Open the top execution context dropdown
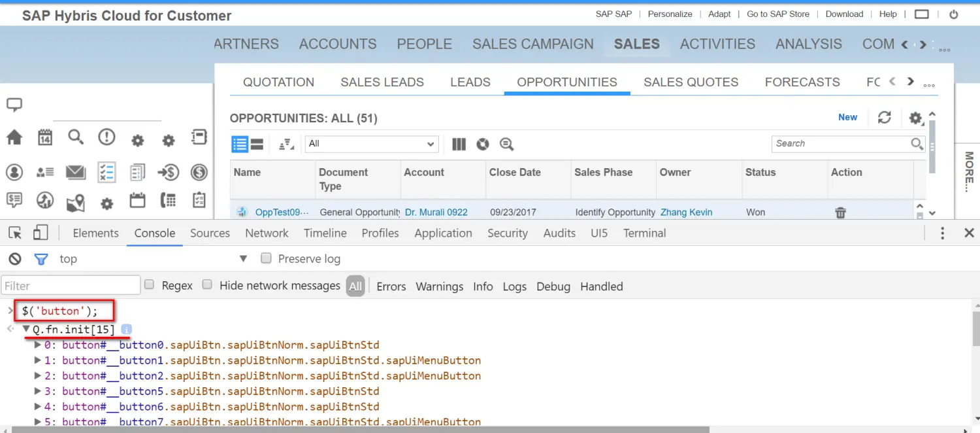 [x=154, y=259]
